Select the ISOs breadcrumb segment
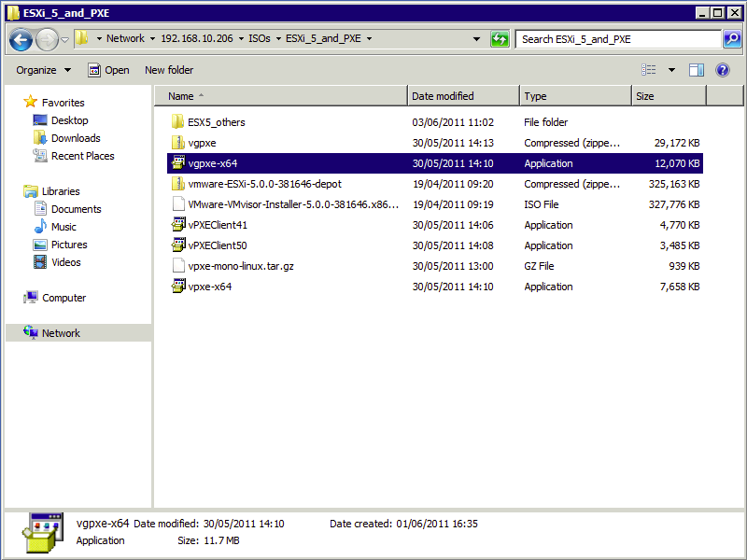747x560 pixels. 260,38
